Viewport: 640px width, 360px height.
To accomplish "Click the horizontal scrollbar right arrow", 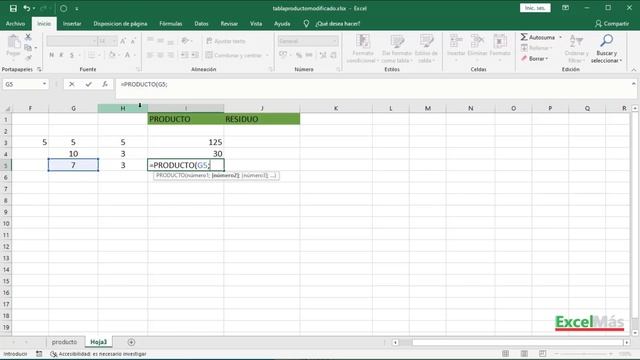I will tap(627, 342).
